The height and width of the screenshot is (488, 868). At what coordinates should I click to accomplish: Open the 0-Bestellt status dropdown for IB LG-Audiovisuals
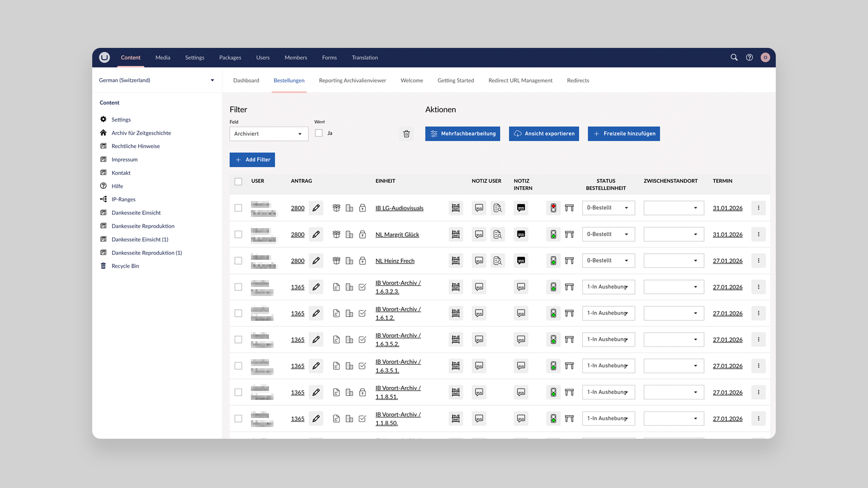coord(608,208)
